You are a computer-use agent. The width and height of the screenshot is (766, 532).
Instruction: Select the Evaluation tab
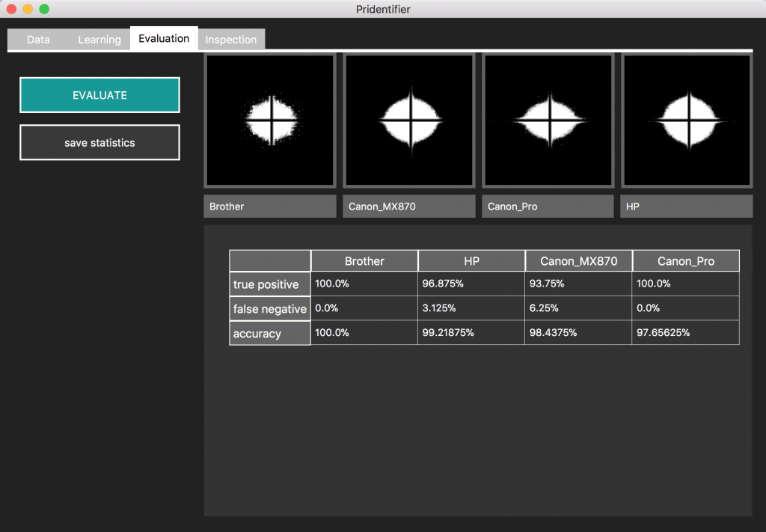pyautogui.click(x=164, y=39)
